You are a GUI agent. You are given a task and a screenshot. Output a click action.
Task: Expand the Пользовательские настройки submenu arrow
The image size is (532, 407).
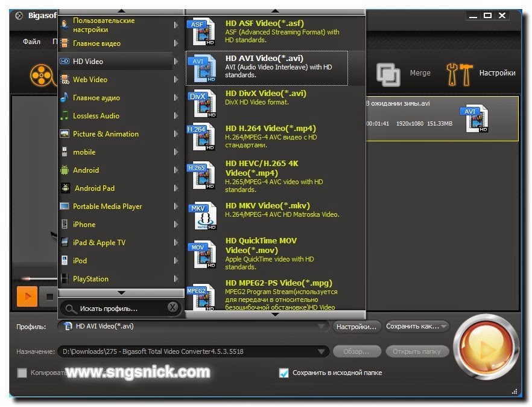click(x=176, y=25)
